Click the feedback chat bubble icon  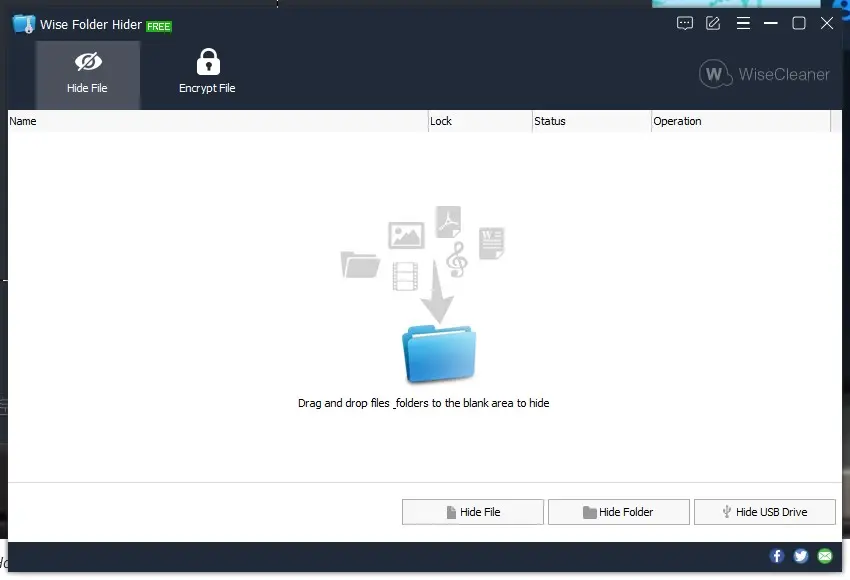(x=685, y=23)
